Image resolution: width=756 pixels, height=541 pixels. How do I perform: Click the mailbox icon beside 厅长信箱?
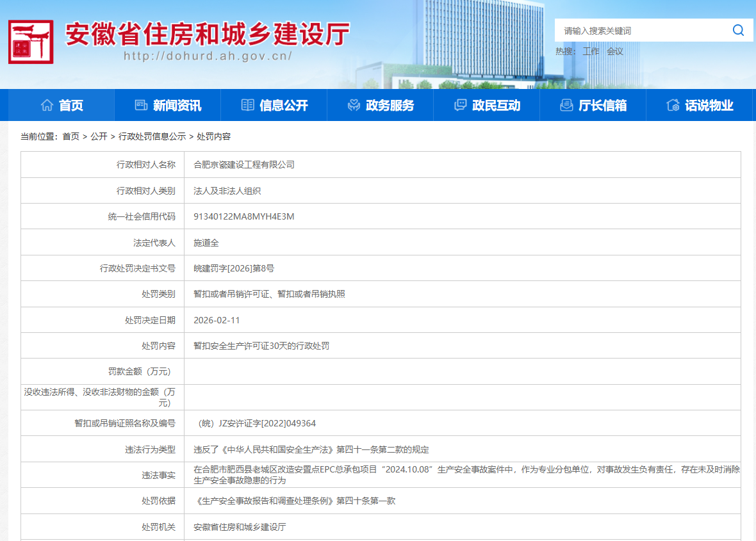pyautogui.click(x=566, y=105)
